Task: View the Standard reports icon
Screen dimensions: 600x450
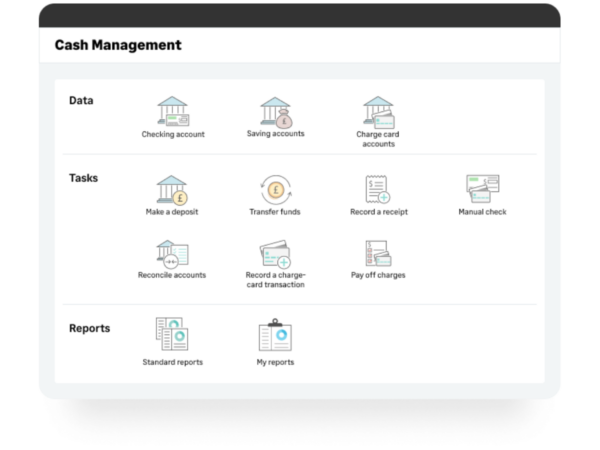Action: click(172, 334)
